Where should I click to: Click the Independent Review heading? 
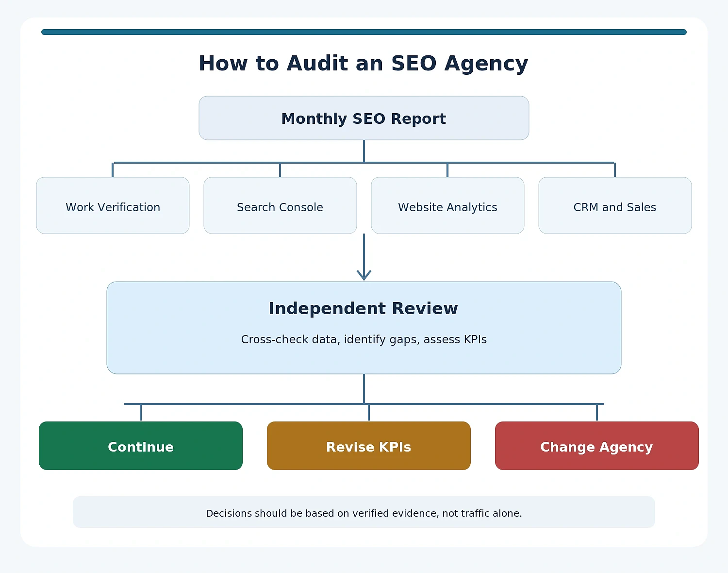coord(364,308)
